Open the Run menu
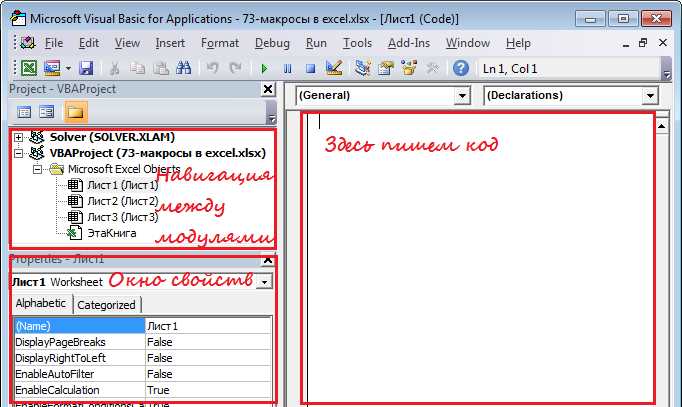Screen dimensions: 682x407 point(316,43)
